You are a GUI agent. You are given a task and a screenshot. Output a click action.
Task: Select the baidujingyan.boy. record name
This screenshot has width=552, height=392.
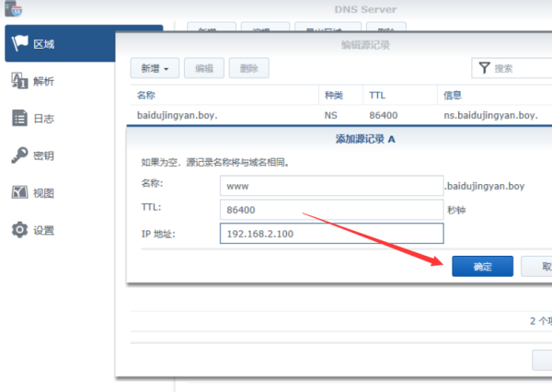177,116
